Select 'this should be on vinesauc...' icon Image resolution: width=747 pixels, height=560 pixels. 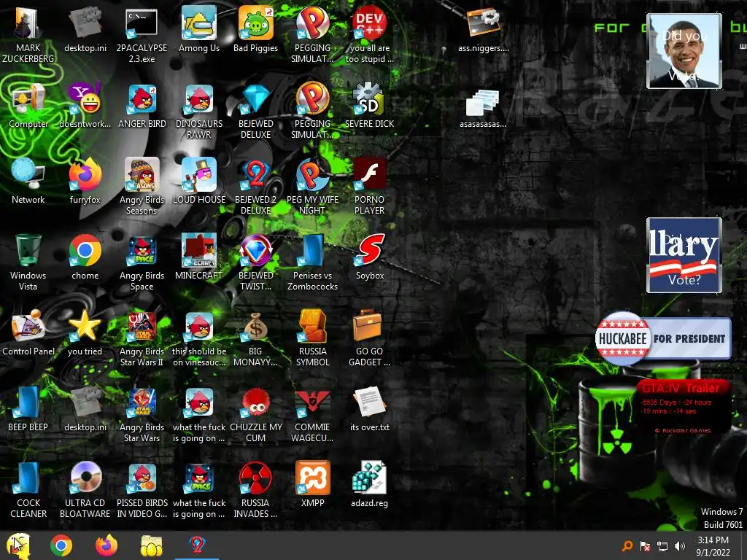(x=199, y=338)
